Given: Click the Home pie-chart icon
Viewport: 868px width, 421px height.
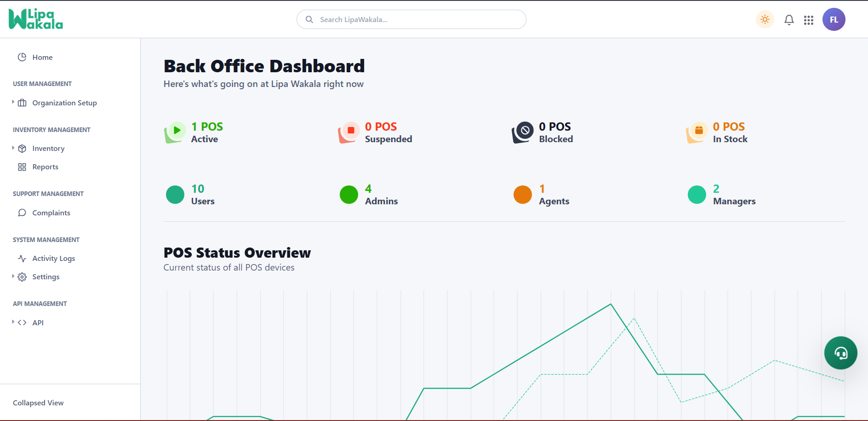Looking at the screenshot, I should coord(22,57).
